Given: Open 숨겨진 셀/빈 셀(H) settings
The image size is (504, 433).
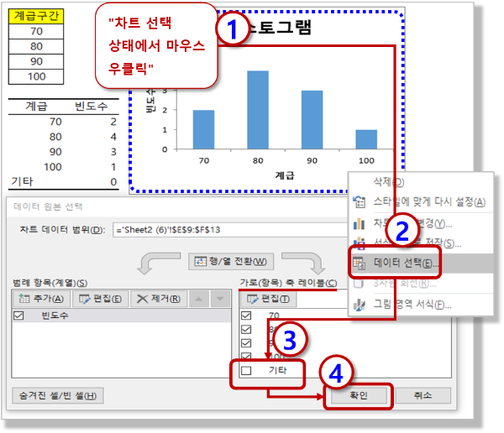Looking at the screenshot, I should pos(58,395).
